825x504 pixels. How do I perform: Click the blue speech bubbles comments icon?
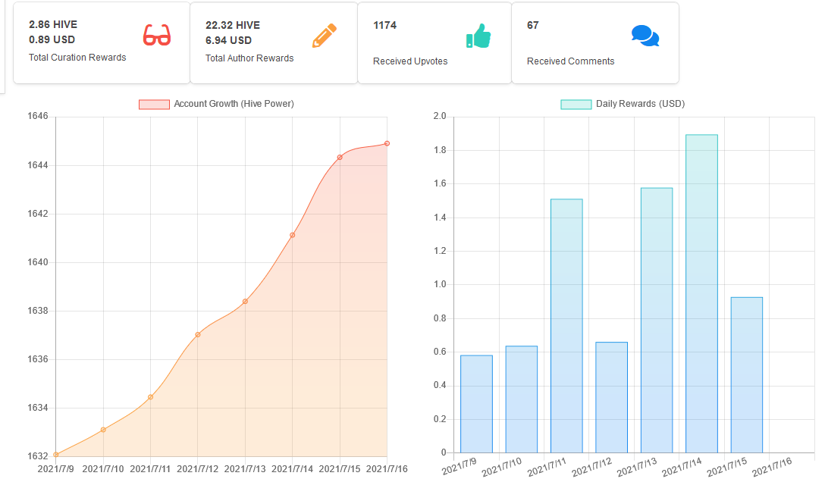coord(645,36)
